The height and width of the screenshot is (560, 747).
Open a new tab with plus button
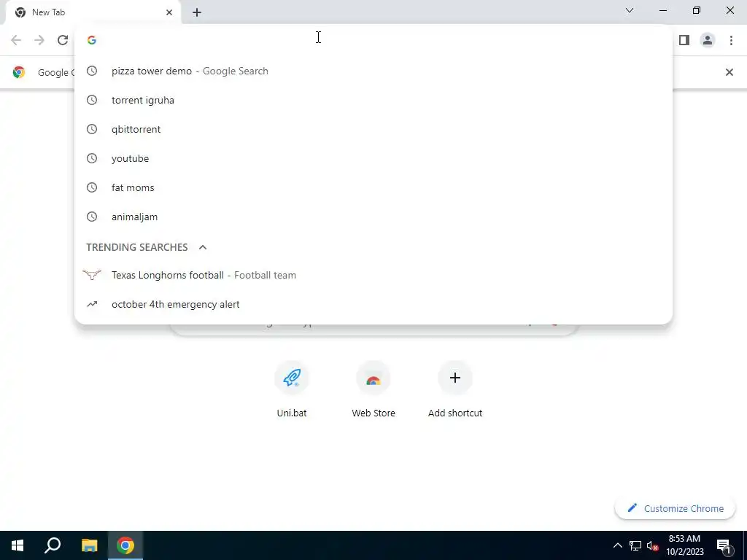(x=197, y=12)
